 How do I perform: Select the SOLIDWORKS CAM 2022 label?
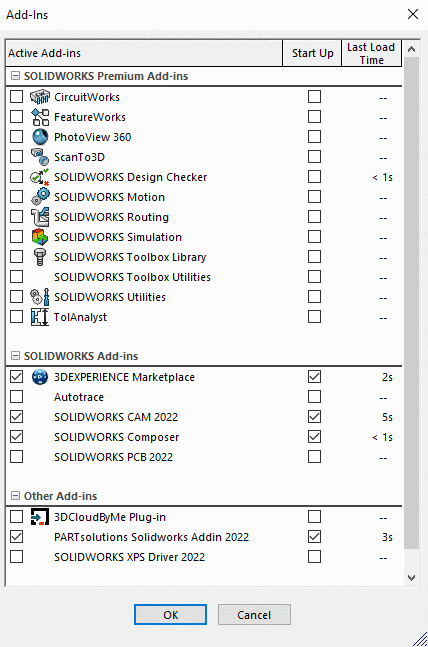pos(116,417)
